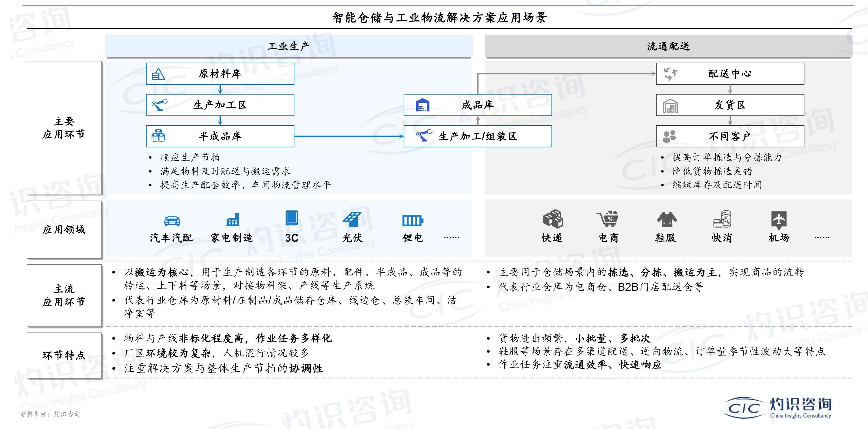This screenshot has height=429, width=868.
Task: Click the title 智能仓储与工业物流解决方案应用场景
Action: 439,18
